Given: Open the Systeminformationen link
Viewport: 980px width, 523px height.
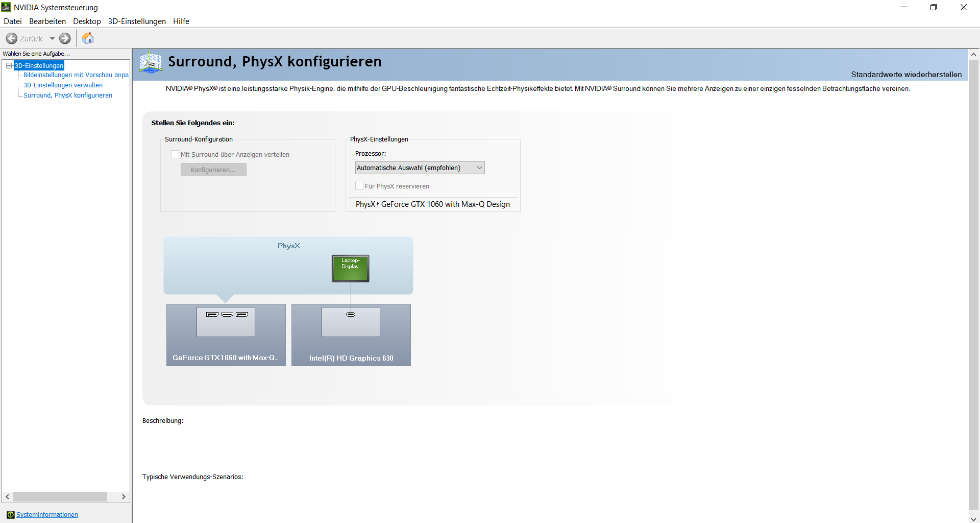Looking at the screenshot, I should 47,514.
